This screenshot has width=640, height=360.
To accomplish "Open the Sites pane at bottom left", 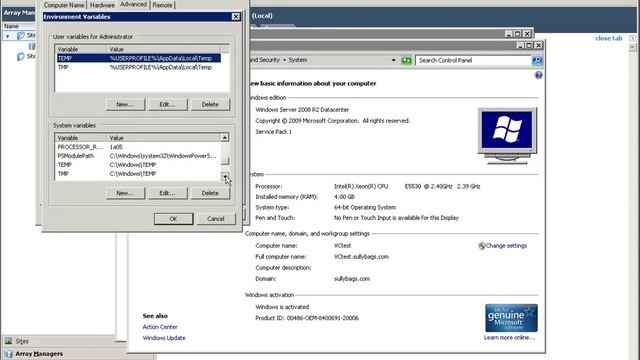I will 58,341.
